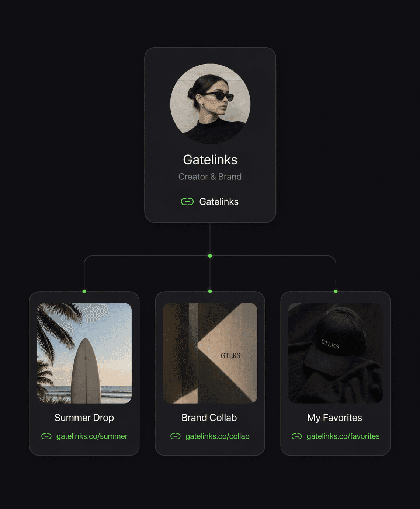Click the link icon before gatelinks.co/favorites
Image resolution: width=420 pixels, height=509 pixels.
(x=297, y=436)
